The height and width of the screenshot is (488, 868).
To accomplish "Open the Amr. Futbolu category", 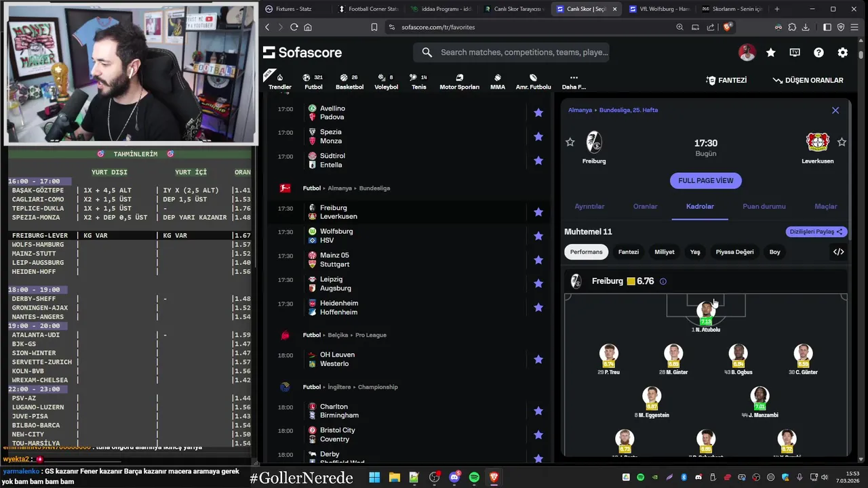I will pos(533,81).
